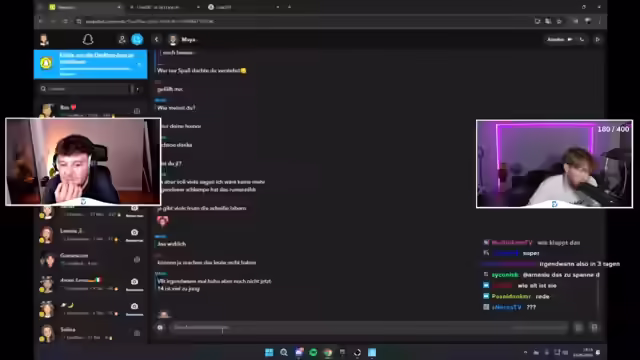This screenshot has height=360, width=640.
Task: Open the add friends icon
Action: [x=122, y=39]
